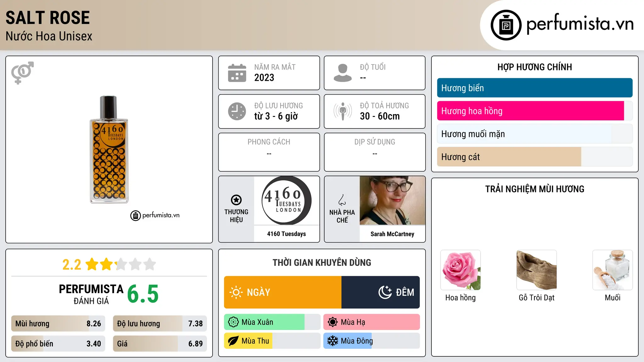644x362 pixels.
Task: Click the Muối note label
Action: [x=613, y=298]
